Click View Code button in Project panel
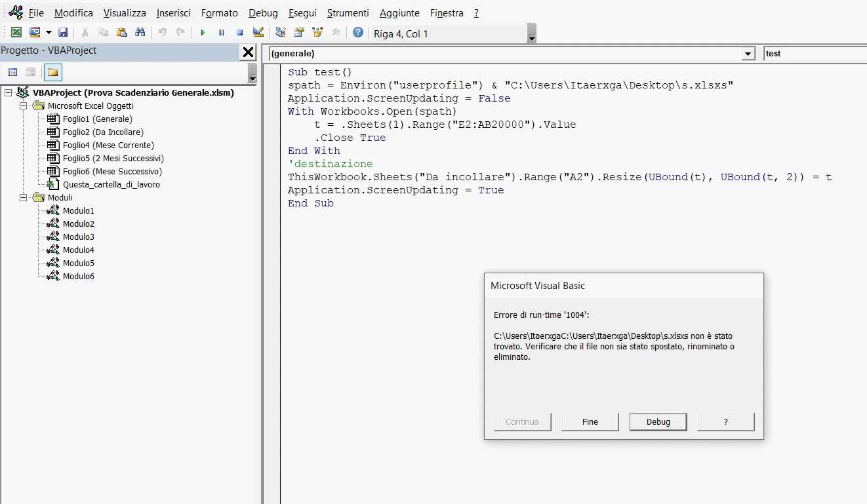This screenshot has height=504, width=867. [x=12, y=72]
